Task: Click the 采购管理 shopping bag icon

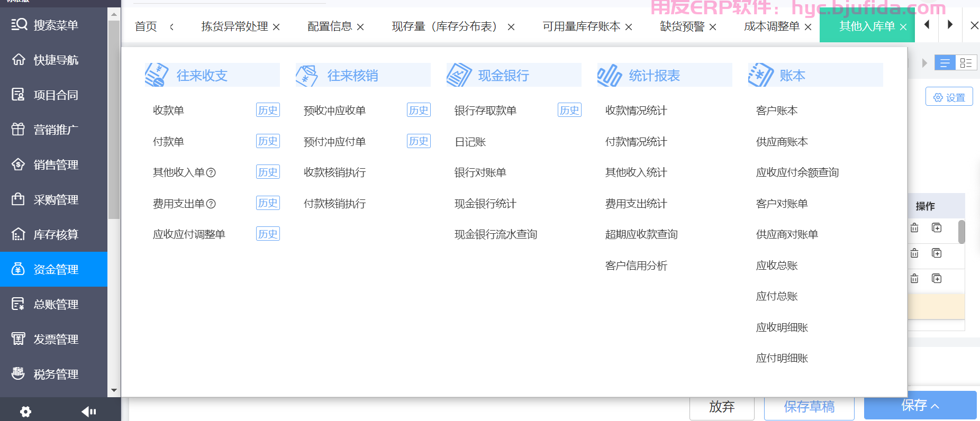Action: 19,199
